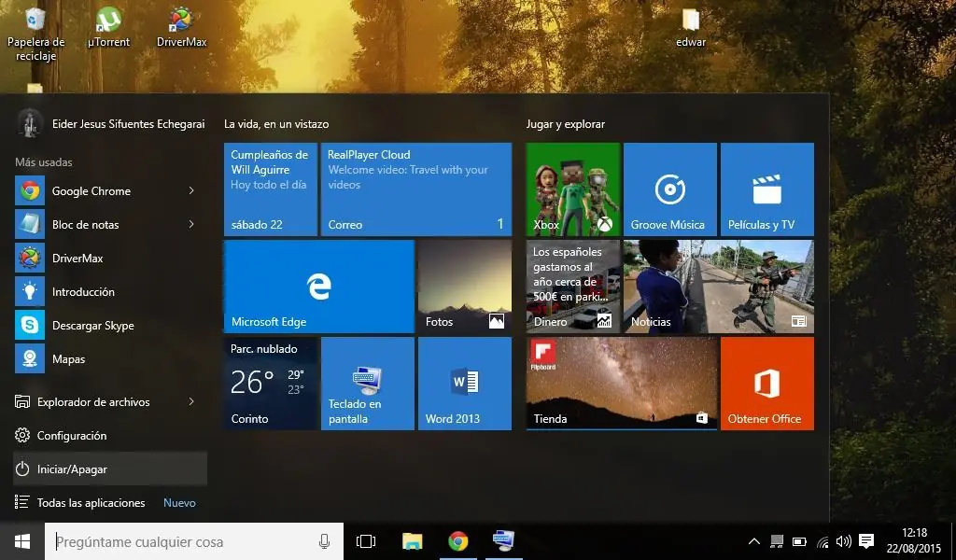Launch Groove Música tile

pyautogui.click(x=670, y=189)
